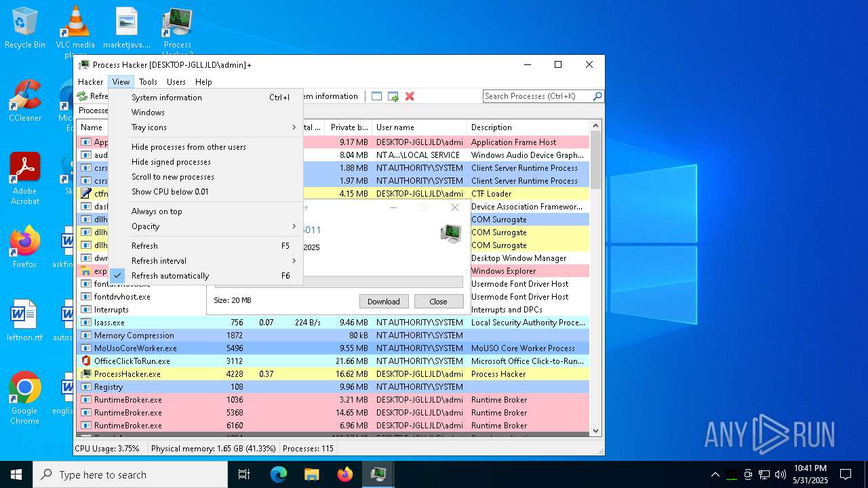The height and width of the screenshot is (488, 868).
Task: Launch Firefox from taskbar
Action: click(344, 474)
